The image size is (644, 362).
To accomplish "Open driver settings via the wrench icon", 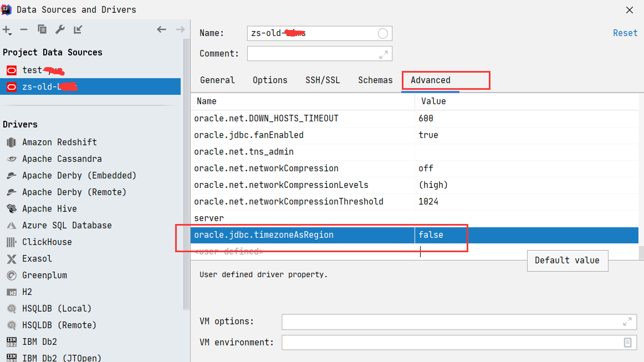I will (60, 29).
